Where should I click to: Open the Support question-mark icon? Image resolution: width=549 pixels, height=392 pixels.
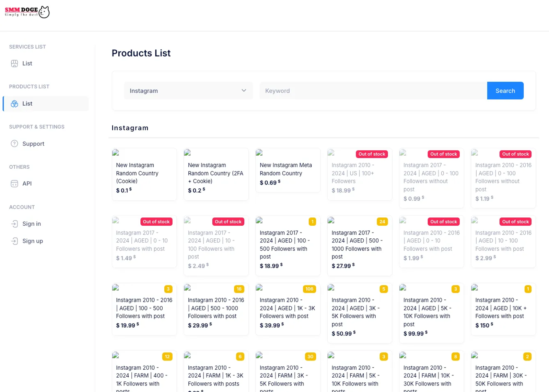[x=14, y=144]
